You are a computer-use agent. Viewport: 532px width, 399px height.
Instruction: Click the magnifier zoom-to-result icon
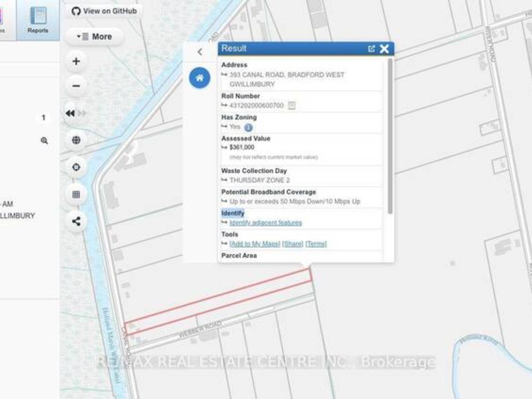44,141
